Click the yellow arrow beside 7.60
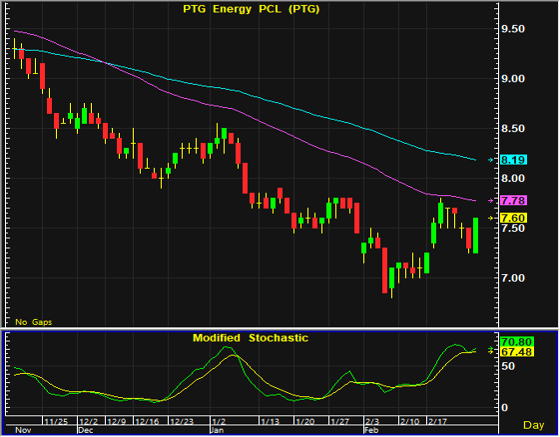 click(491, 218)
